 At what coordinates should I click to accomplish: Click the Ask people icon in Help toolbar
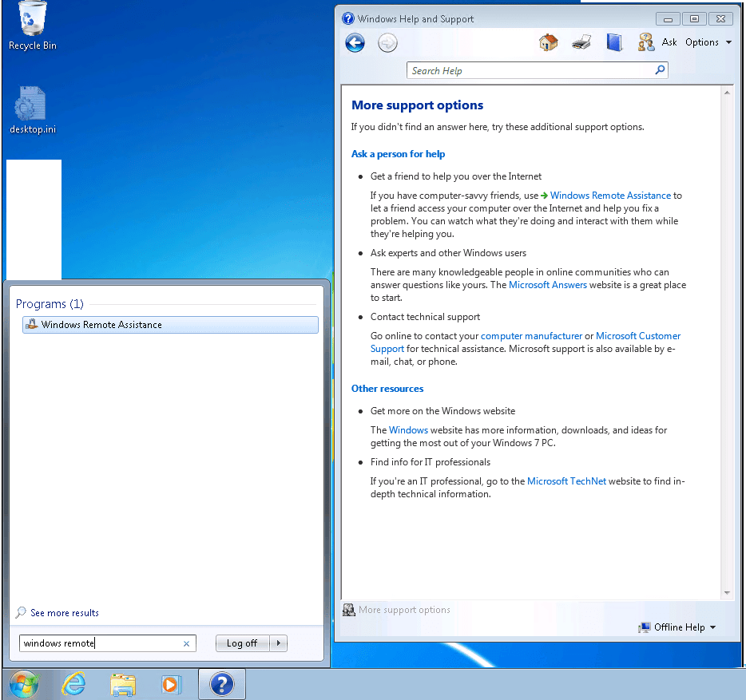coord(646,42)
